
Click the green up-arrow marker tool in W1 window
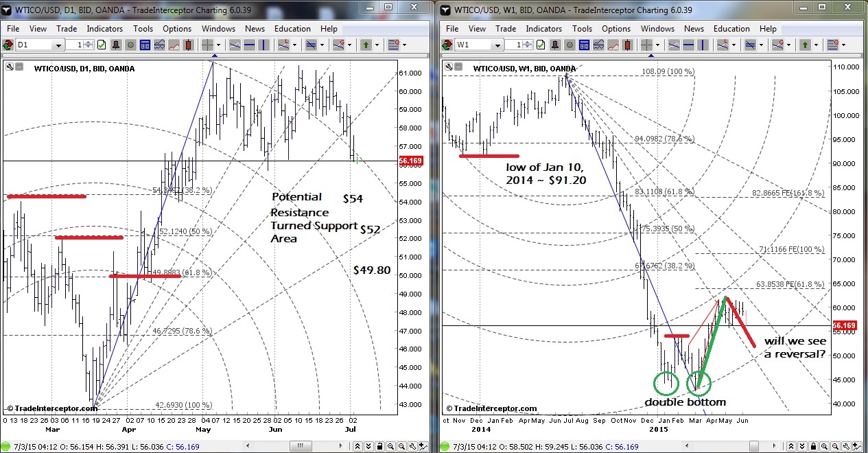coord(805,45)
